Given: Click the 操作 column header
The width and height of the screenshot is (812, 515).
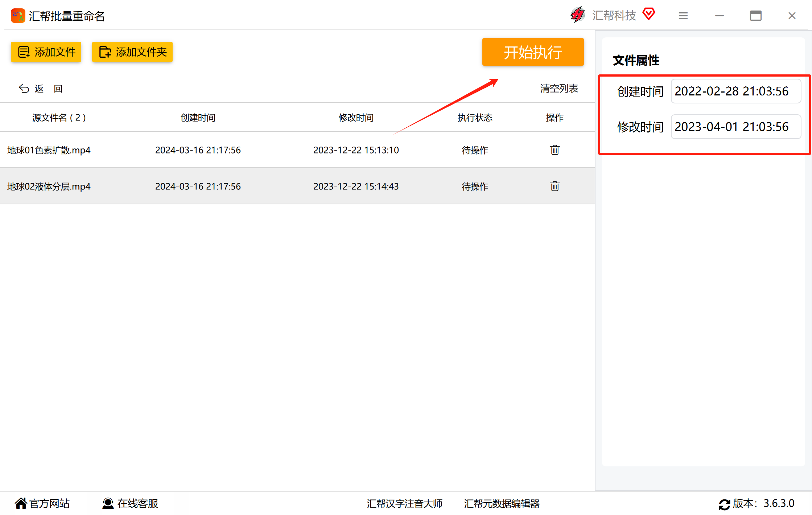Looking at the screenshot, I should coord(555,118).
